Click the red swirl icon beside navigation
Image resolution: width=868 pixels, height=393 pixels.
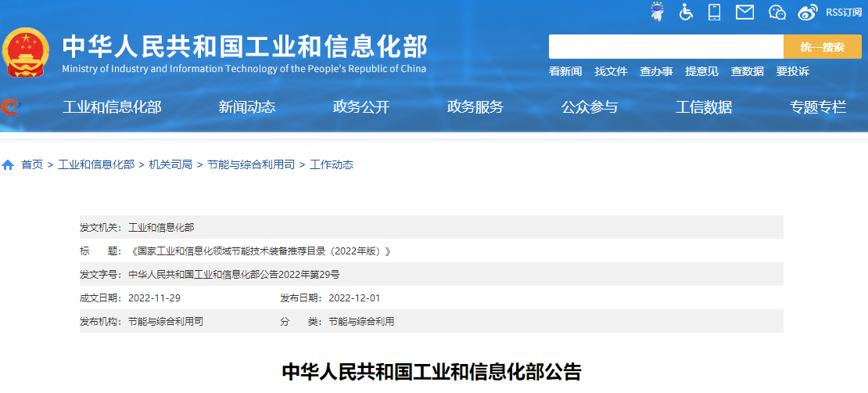pyautogui.click(x=10, y=106)
